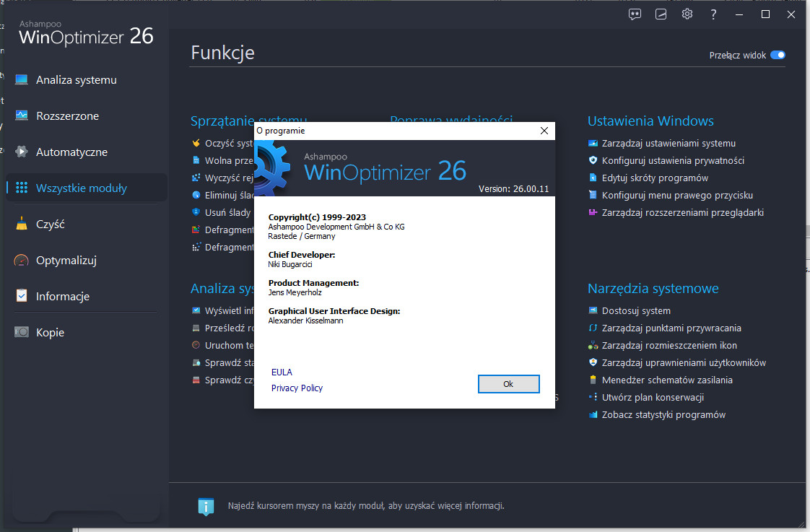This screenshot has width=810, height=532.
Task: Click the Funkcje page title
Action: coord(222,53)
